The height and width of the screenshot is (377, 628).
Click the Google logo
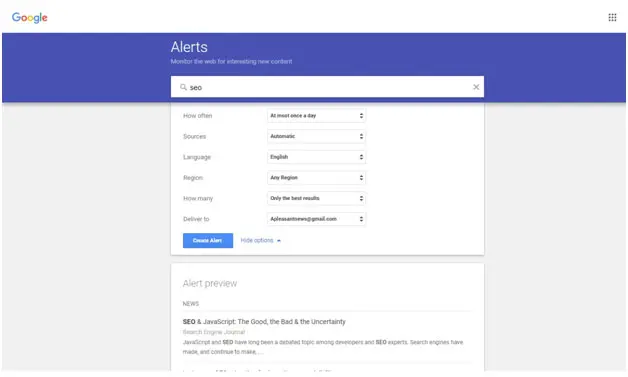click(30, 18)
